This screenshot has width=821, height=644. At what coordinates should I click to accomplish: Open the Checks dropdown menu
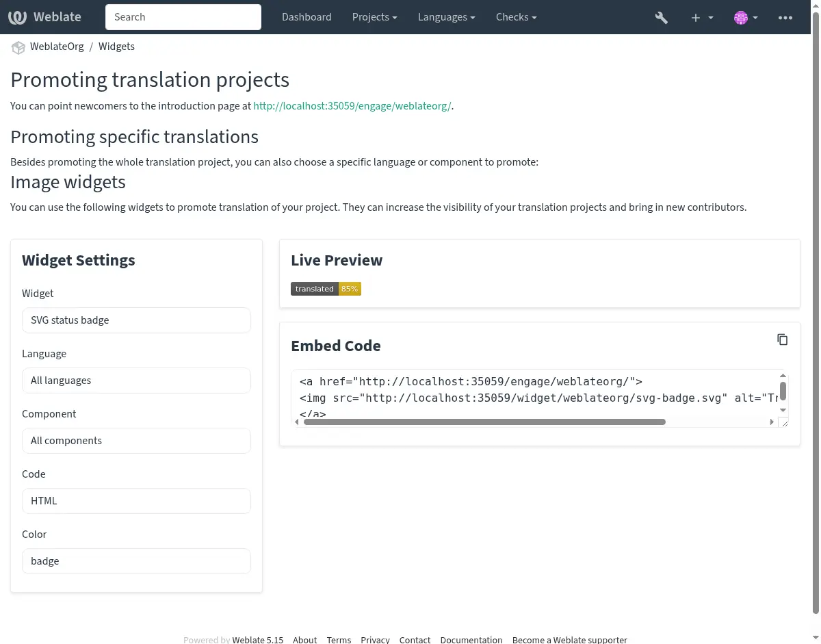click(516, 17)
